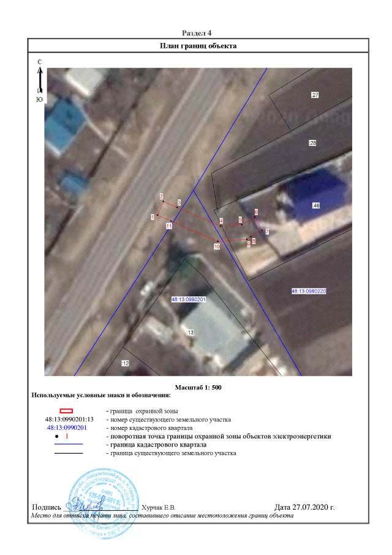Click the black parcel boundary legend line
The height and width of the screenshot is (555, 392).
pos(69,453)
